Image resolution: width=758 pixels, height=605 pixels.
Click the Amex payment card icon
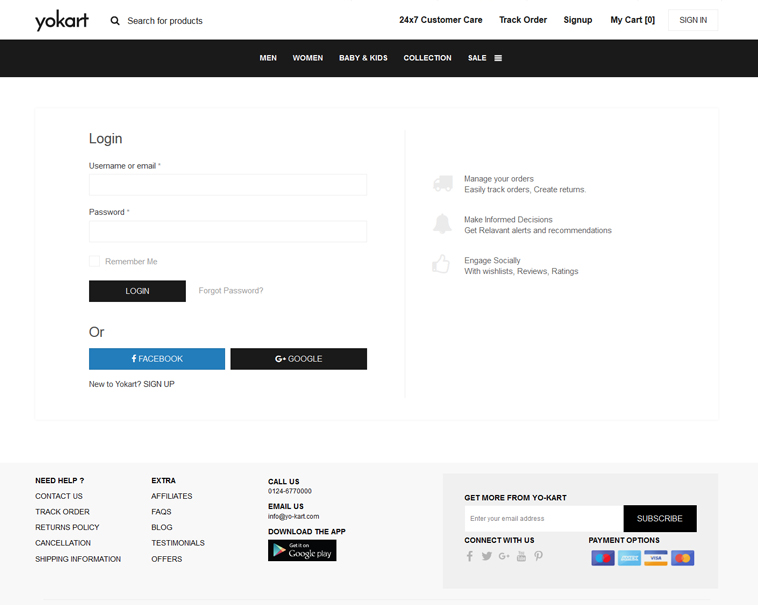(629, 558)
